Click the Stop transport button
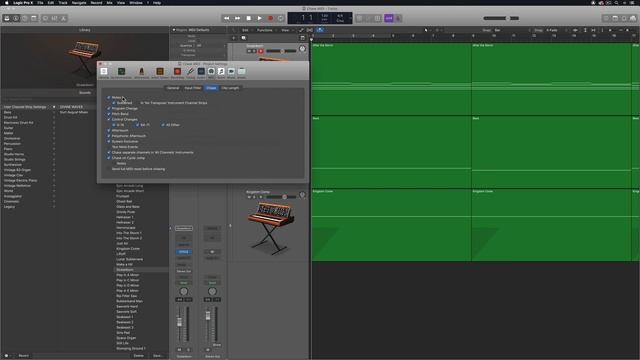Viewport: 640px width, 360px height. coord(249,18)
